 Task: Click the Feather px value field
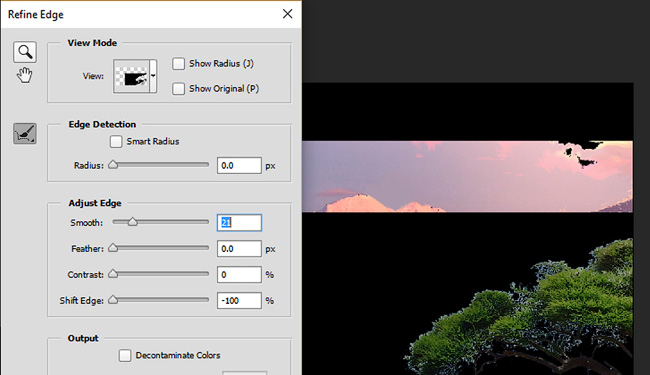239,249
